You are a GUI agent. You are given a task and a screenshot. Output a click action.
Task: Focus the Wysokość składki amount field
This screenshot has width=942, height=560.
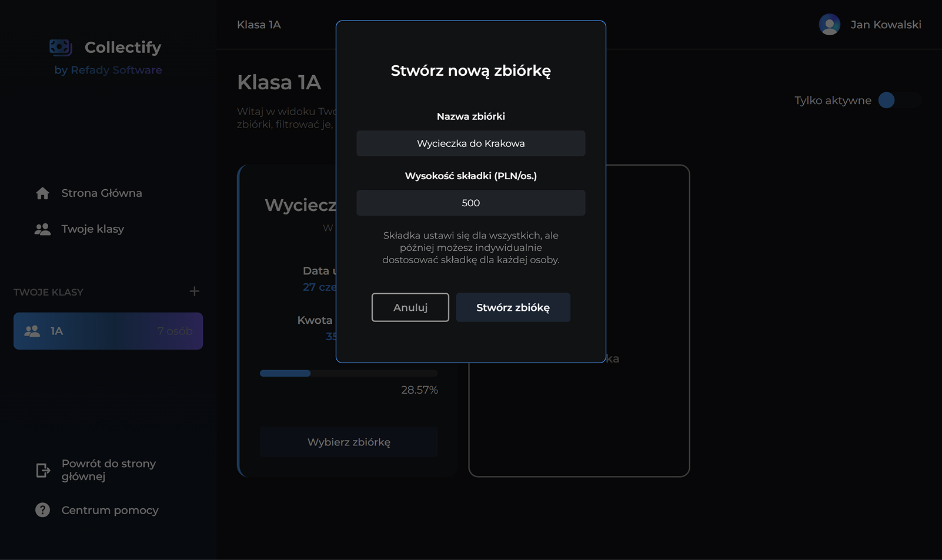point(470,203)
